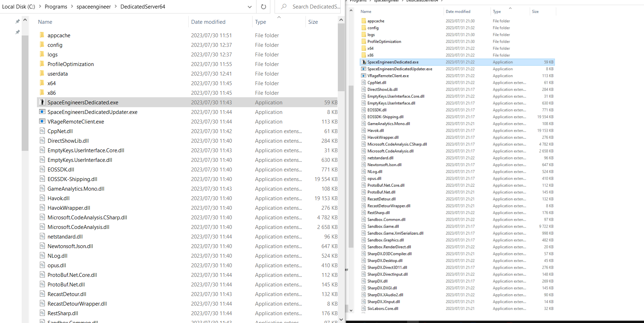Click the left file list vertical scrollbar thumb
Screen dimensions: 644x323
pos(341,58)
